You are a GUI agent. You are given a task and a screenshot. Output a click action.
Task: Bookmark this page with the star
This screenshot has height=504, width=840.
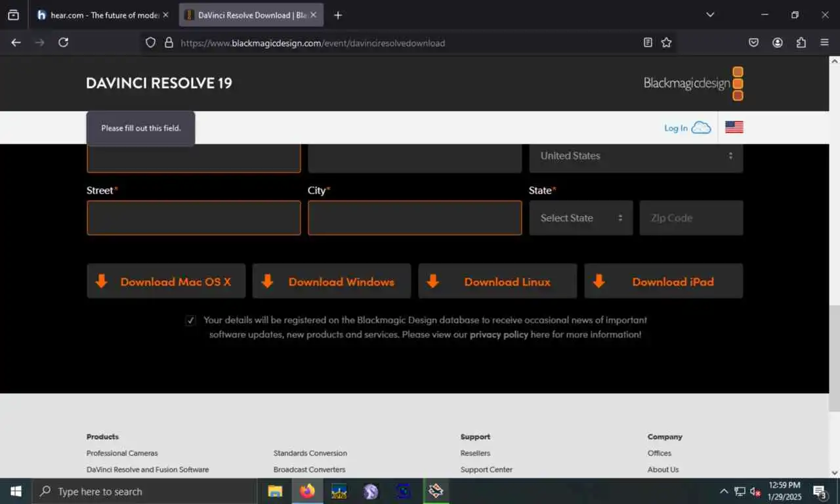coord(666,43)
